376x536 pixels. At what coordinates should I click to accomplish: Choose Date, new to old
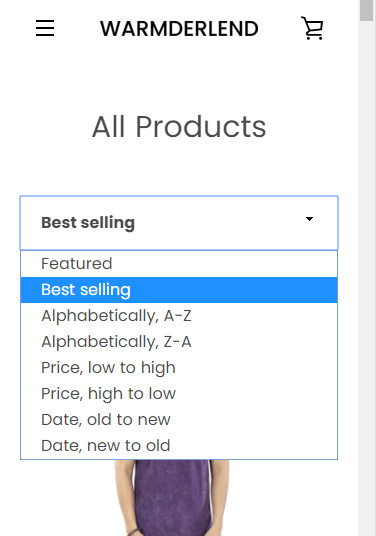coord(179,446)
